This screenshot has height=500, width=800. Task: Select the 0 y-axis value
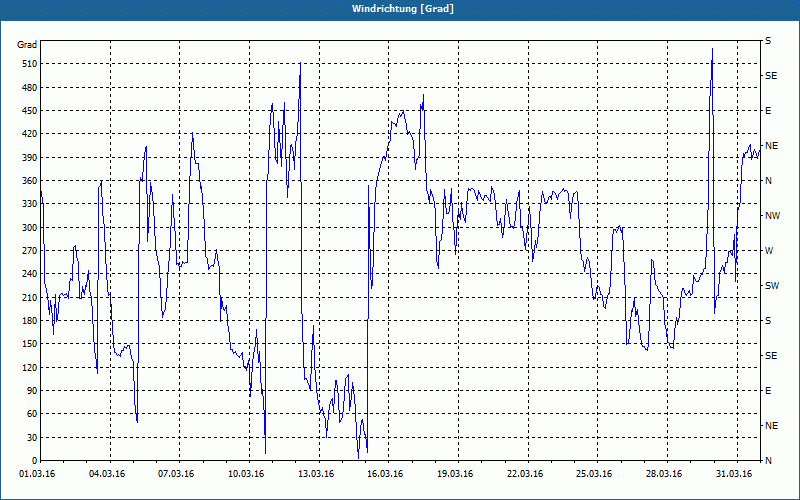pyautogui.click(x=35, y=461)
